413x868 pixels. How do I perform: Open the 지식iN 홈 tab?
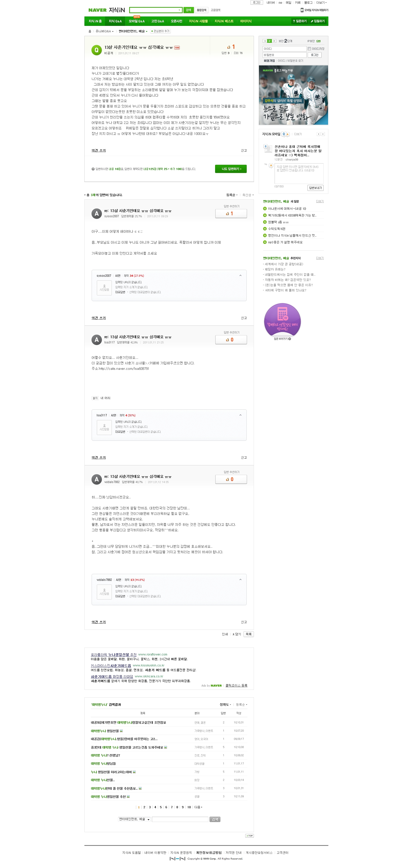95,21
